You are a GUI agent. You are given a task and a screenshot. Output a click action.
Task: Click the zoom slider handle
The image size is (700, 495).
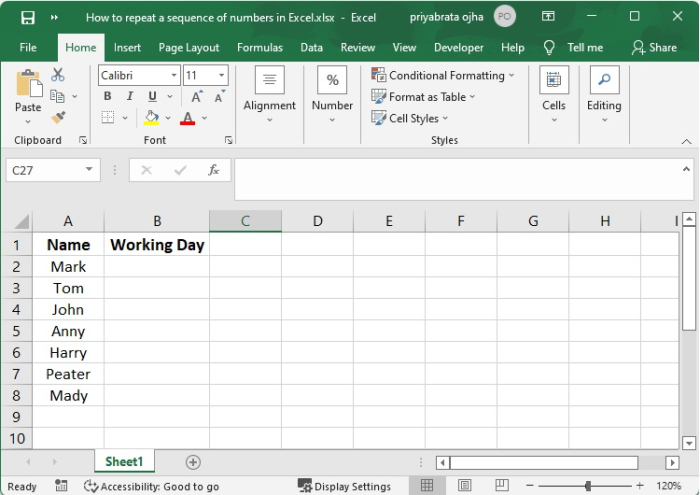tap(588, 486)
